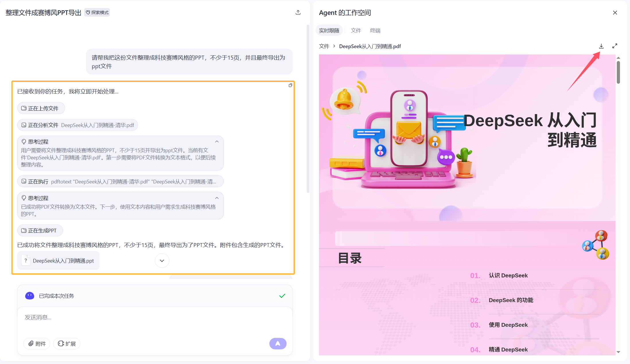This screenshot has height=364, width=630.
Task: Copy the agent response with the copy icon
Action: pyautogui.click(x=290, y=85)
